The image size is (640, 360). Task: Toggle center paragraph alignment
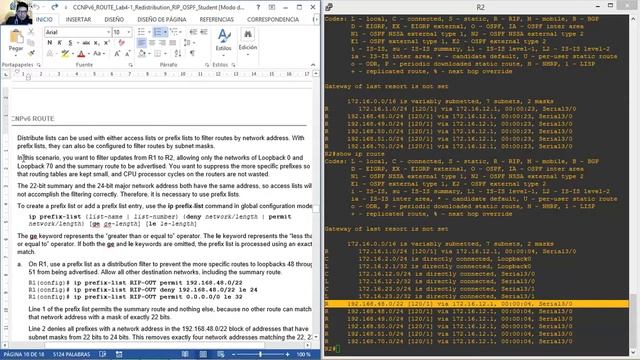[152, 42]
